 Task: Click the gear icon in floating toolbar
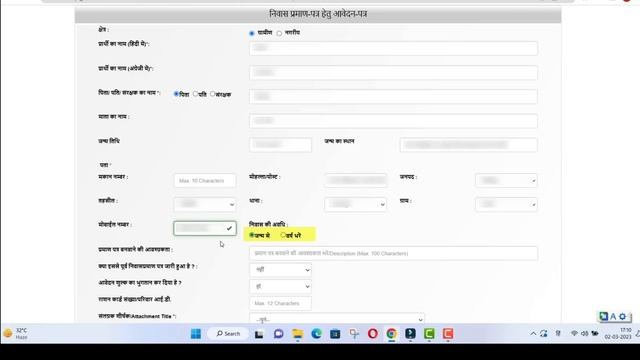[x=622, y=316]
